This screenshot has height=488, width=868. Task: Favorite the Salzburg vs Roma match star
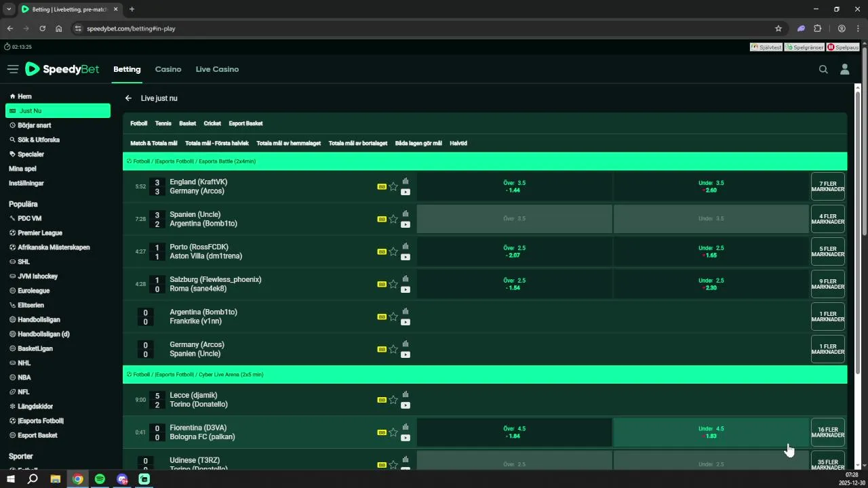(x=393, y=284)
